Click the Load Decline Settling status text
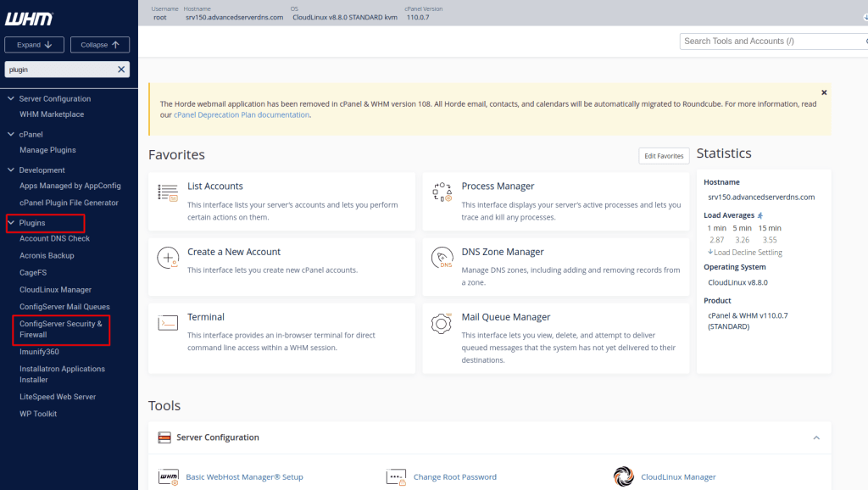 748,253
